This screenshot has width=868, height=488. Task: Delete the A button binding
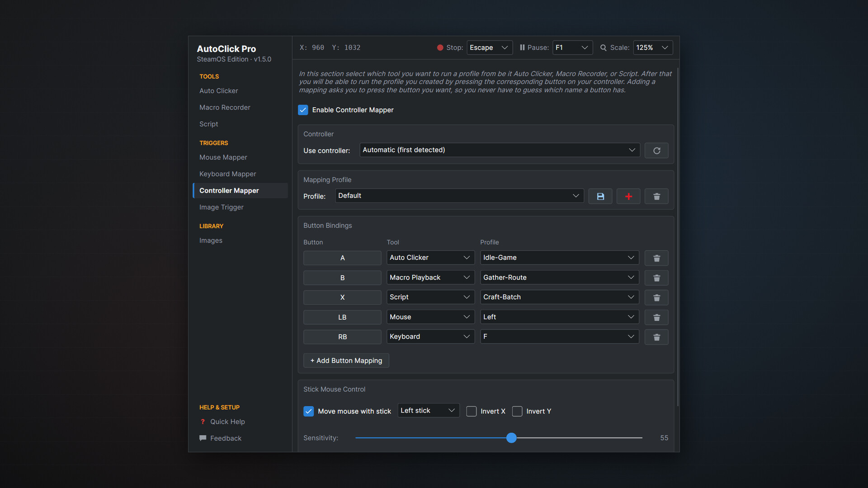pyautogui.click(x=656, y=258)
